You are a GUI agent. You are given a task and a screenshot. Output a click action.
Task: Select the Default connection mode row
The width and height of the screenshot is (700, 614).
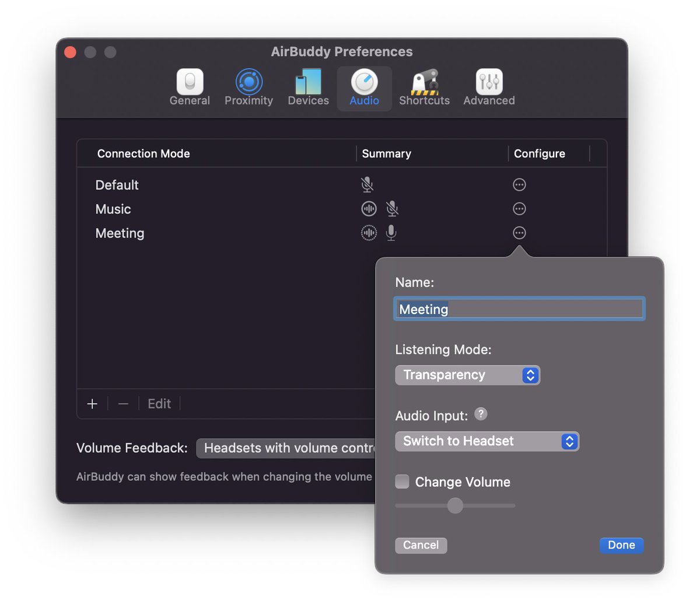pos(342,185)
